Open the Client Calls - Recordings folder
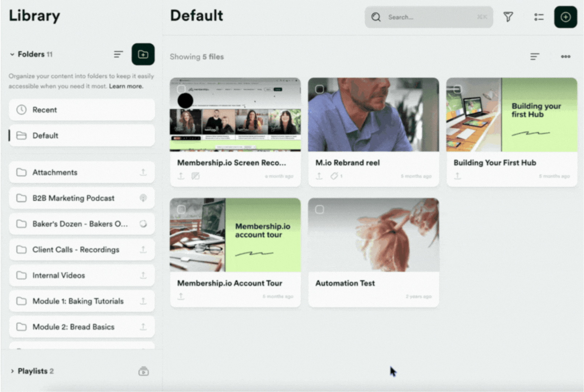The height and width of the screenshot is (392, 584). pos(82,249)
